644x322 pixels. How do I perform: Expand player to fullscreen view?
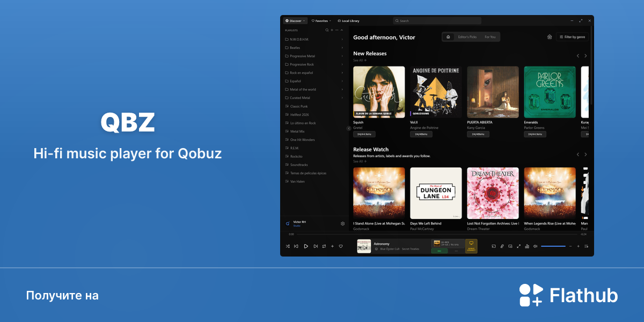click(x=518, y=246)
